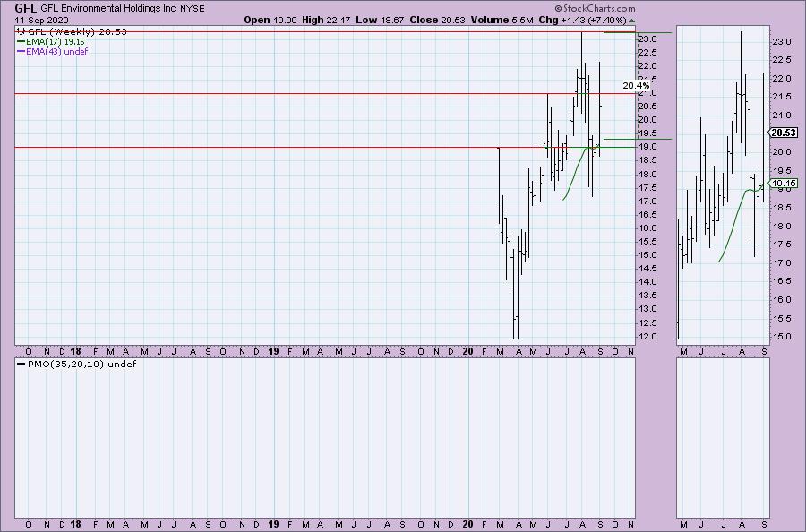Click the 16.0 label on the main price axis
Viewport: 806px width, 532px height.
click(647, 227)
